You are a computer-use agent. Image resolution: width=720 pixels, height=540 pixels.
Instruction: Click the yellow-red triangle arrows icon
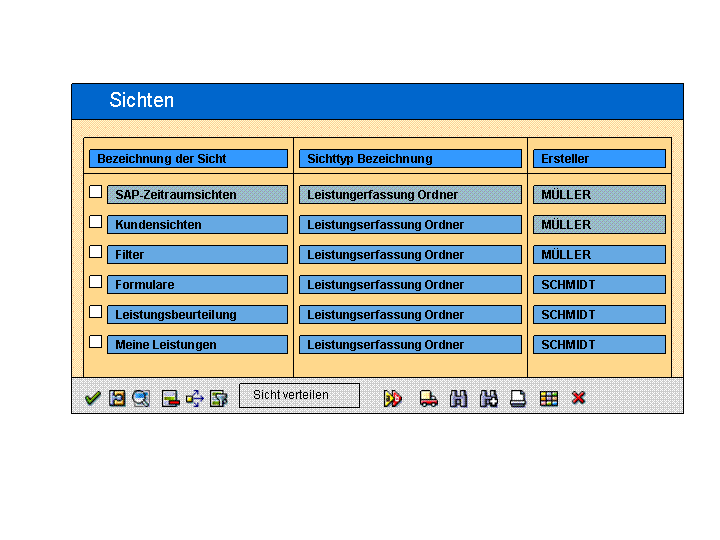click(x=393, y=398)
